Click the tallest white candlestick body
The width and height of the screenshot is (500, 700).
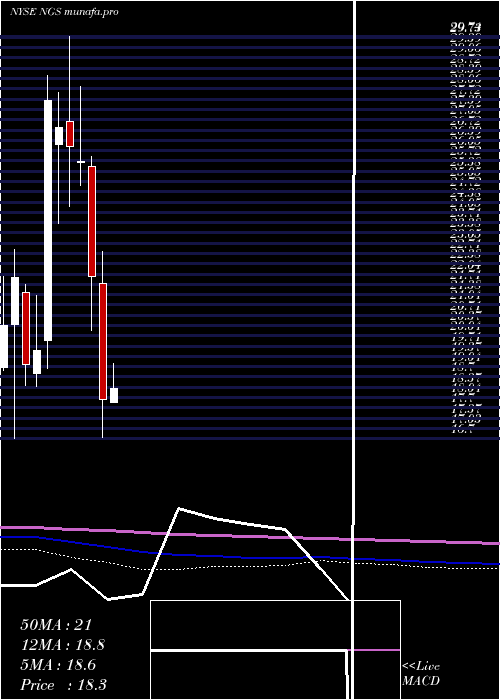coord(48,221)
